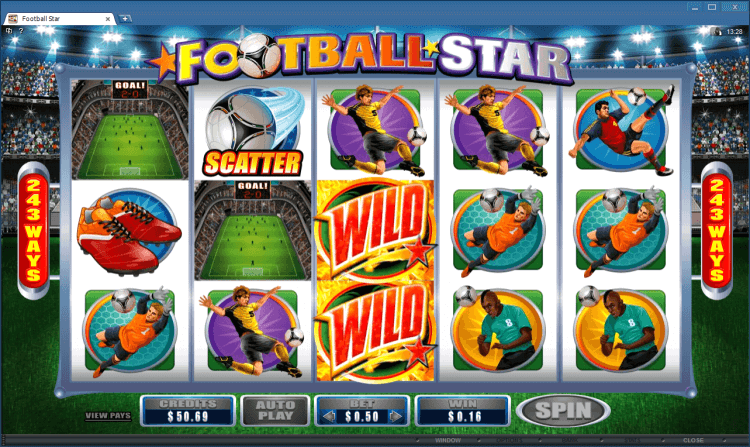
Task: Click the Scatter football symbol
Action: [x=253, y=131]
